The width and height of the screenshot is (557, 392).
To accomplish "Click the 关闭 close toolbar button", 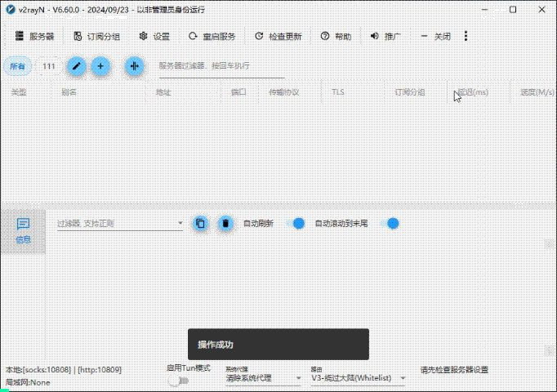I will (435, 36).
